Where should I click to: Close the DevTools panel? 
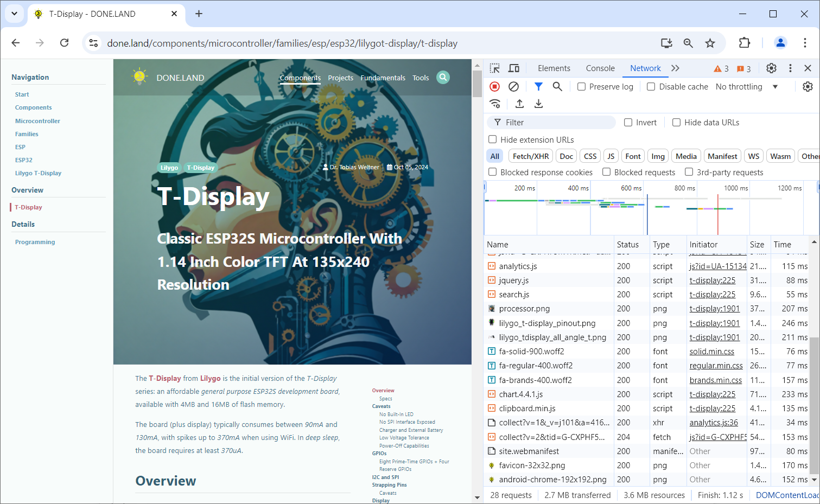[x=808, y=68]
